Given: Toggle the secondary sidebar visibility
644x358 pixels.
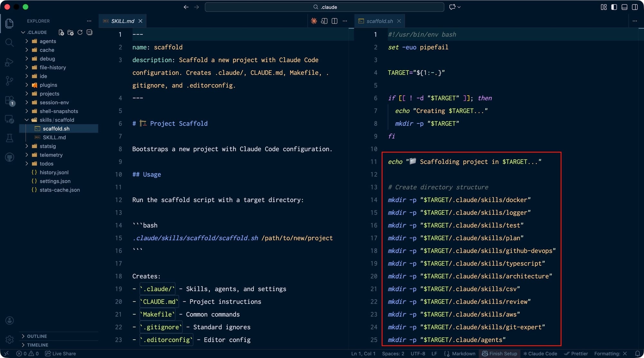Looking at the screenshot, I should (635, 7).
